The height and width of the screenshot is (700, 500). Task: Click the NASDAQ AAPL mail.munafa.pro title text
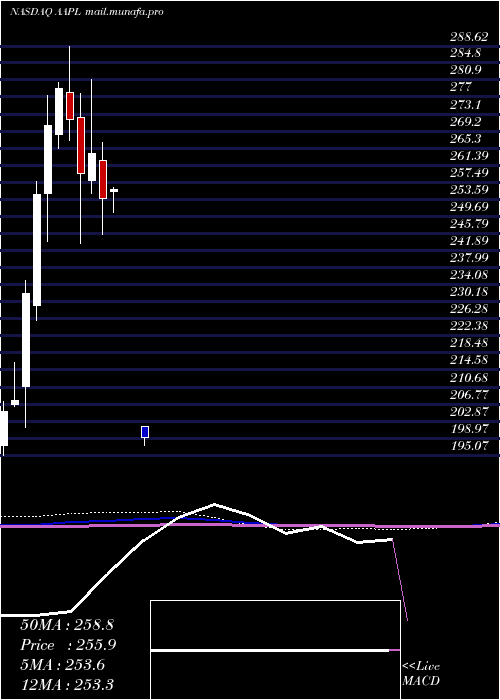87,12
